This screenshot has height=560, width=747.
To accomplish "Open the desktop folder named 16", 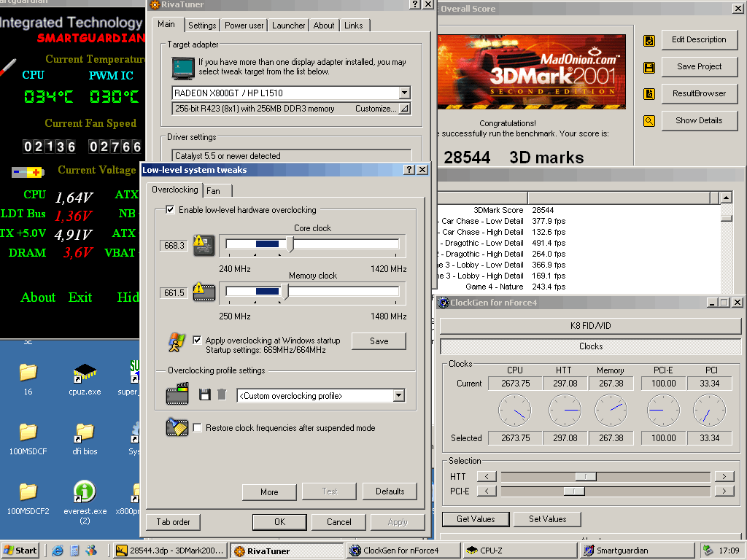I will (x=28, y=379).
